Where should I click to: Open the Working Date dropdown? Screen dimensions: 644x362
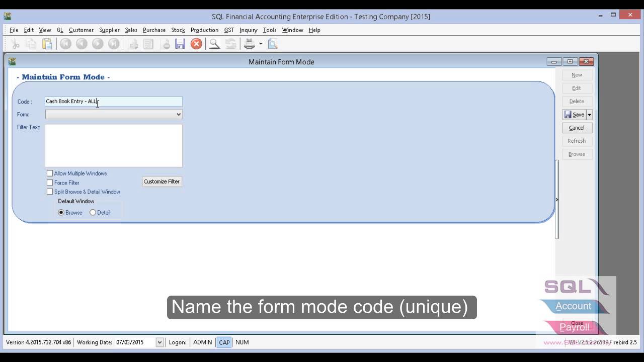[x=159, y=342]
